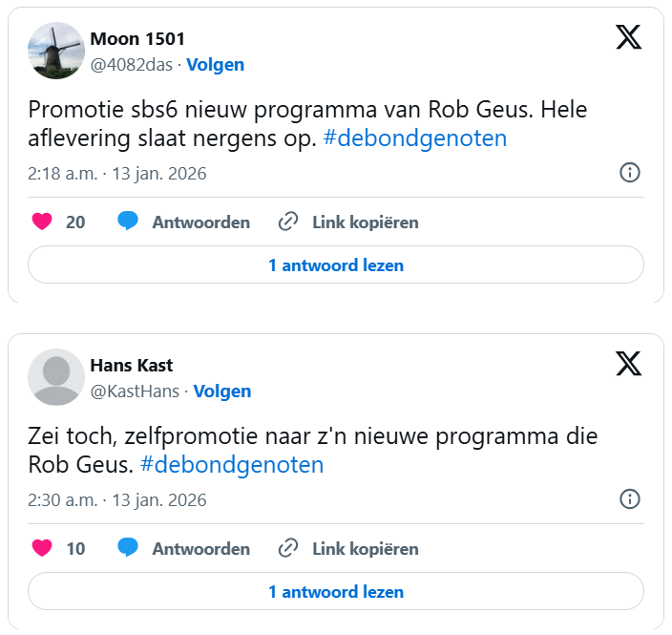
Task: Like the tweet with 20 likes
Action: pyautogui.click(x=42, y=222)
